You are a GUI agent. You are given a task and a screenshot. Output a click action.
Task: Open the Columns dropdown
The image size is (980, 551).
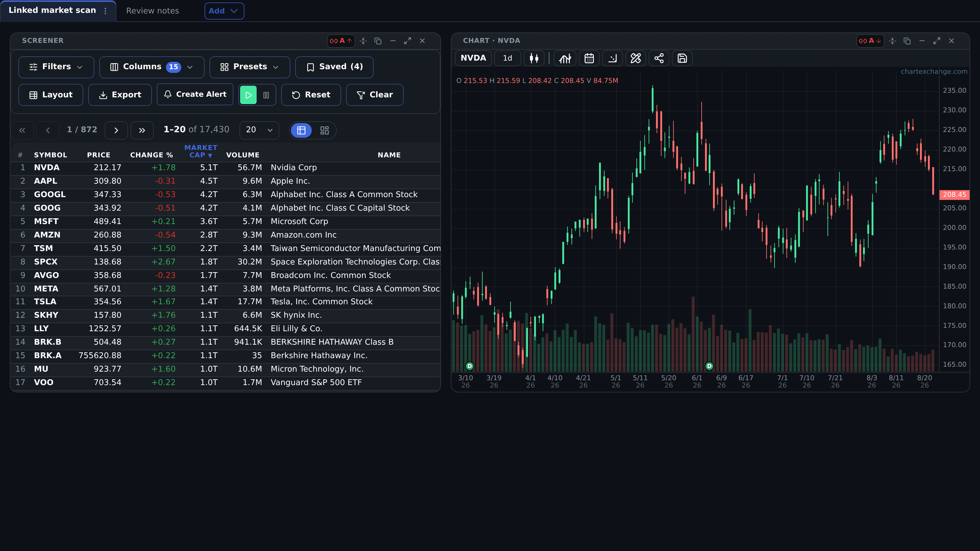tap(152, 67)
